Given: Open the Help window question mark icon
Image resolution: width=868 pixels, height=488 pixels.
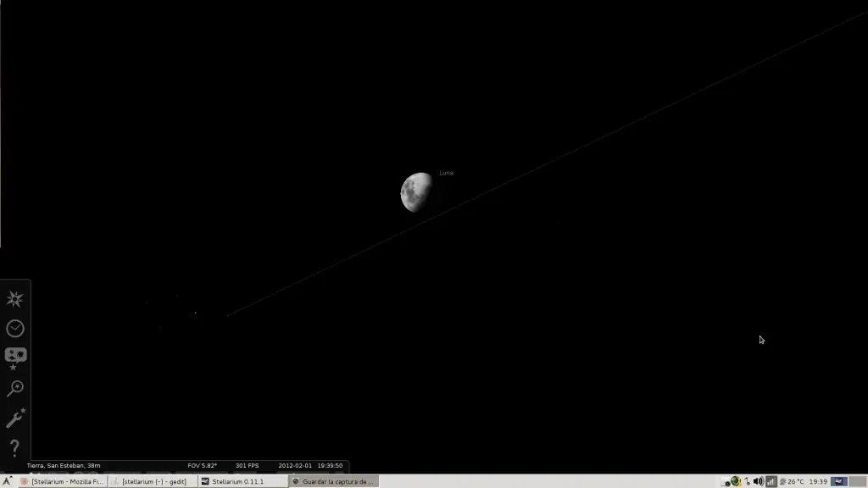Looking at the screenshot, I should tap(15, 447).
